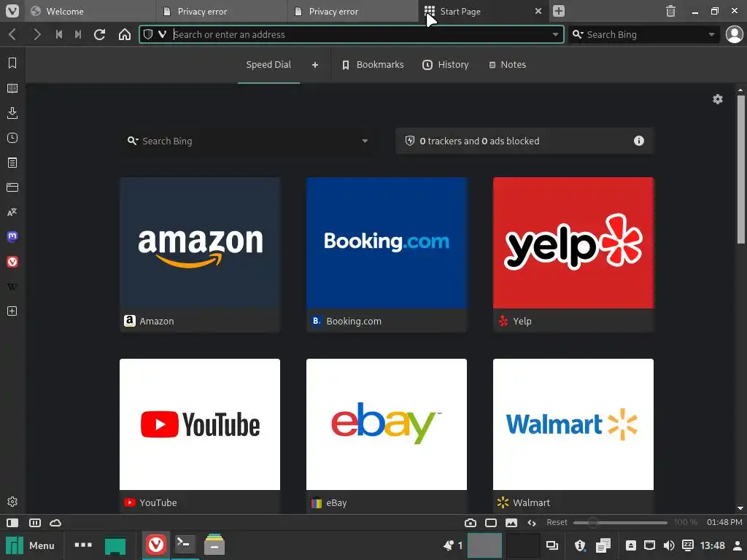The width and height of the screenshot is (747, 560).
Task: Close the Start Page tab
Action: coord(538,11)
